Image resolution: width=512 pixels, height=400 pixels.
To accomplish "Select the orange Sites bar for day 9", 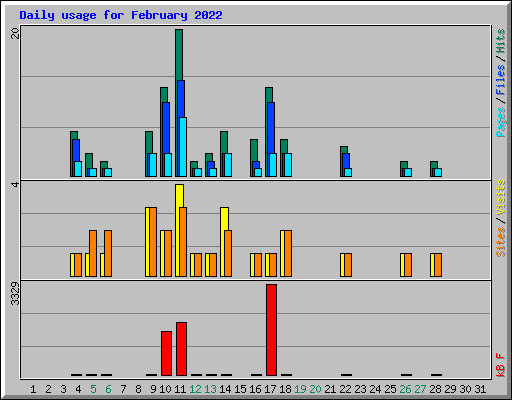I will pyautogui.click(x=153, y=242).
